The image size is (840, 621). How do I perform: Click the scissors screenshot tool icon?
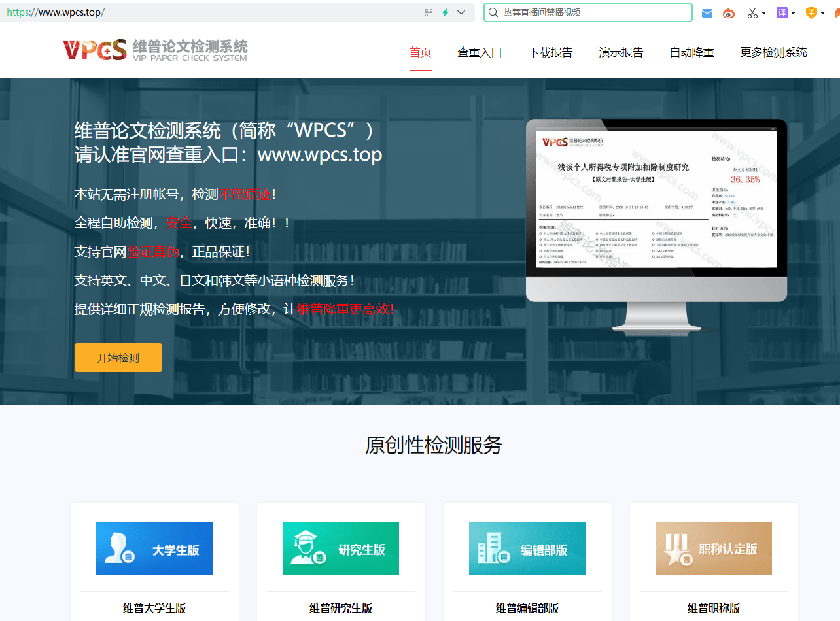752,13
